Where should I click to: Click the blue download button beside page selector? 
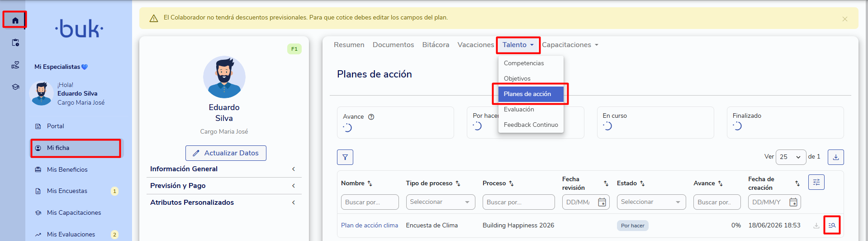pos(836,157)
